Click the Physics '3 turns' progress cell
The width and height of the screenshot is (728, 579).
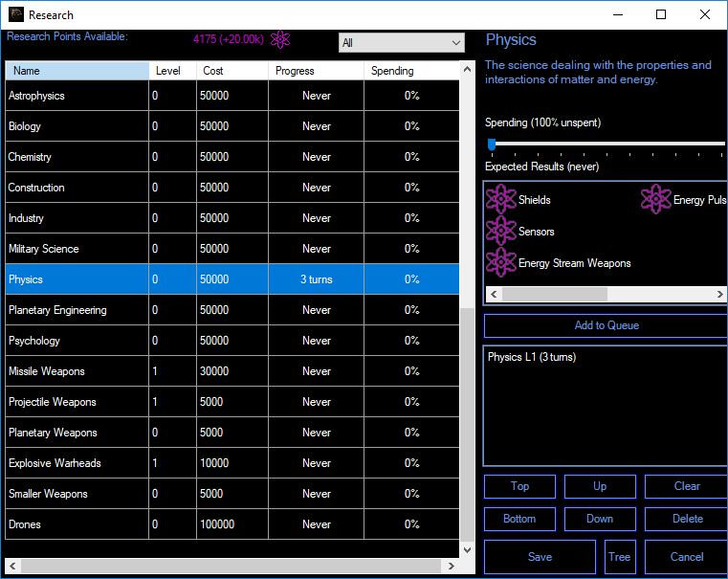point(317,279)
